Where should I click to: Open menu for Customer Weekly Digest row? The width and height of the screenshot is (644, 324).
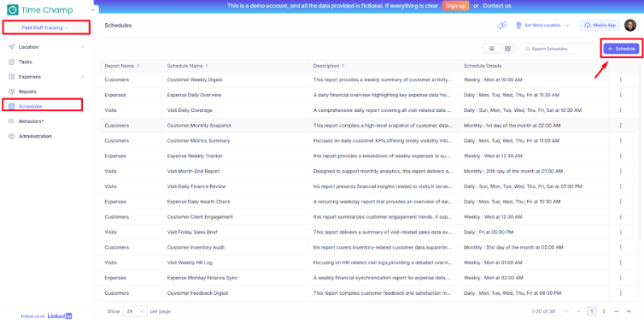tap(620, 80)
